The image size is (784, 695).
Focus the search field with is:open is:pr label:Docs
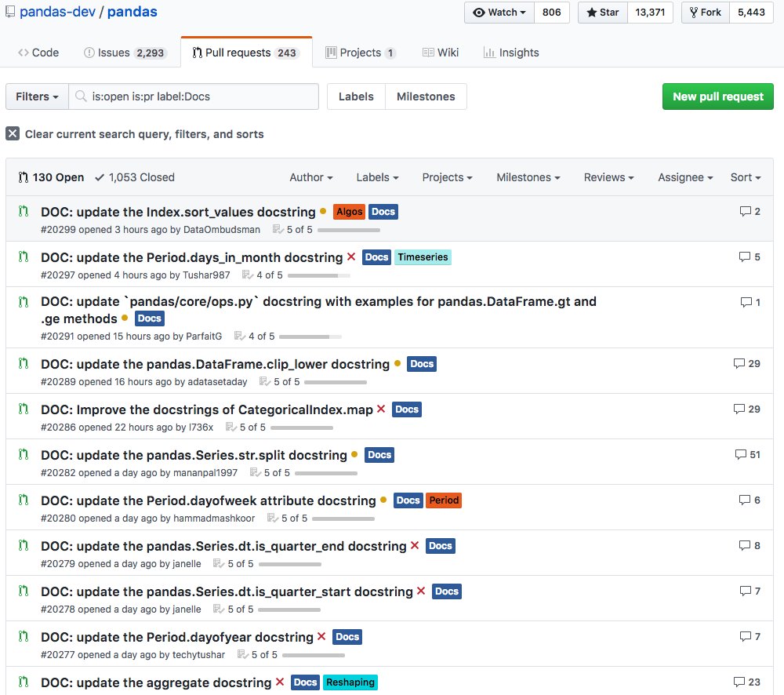click(x=194, y=96)
